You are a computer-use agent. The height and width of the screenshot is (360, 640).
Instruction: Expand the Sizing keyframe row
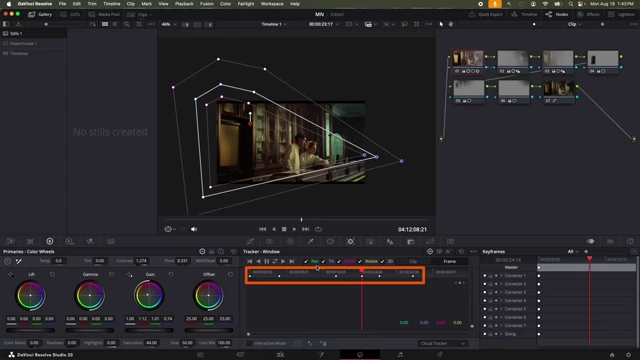pos(501,334)
